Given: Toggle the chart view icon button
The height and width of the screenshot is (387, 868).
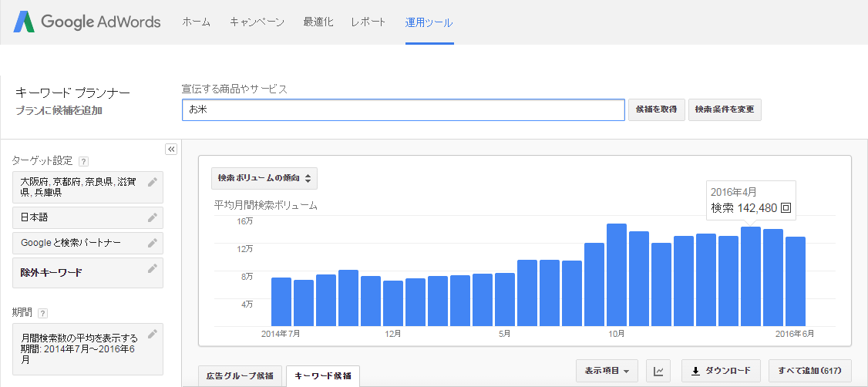Looking at the screenshot, I should coord(659,370).
